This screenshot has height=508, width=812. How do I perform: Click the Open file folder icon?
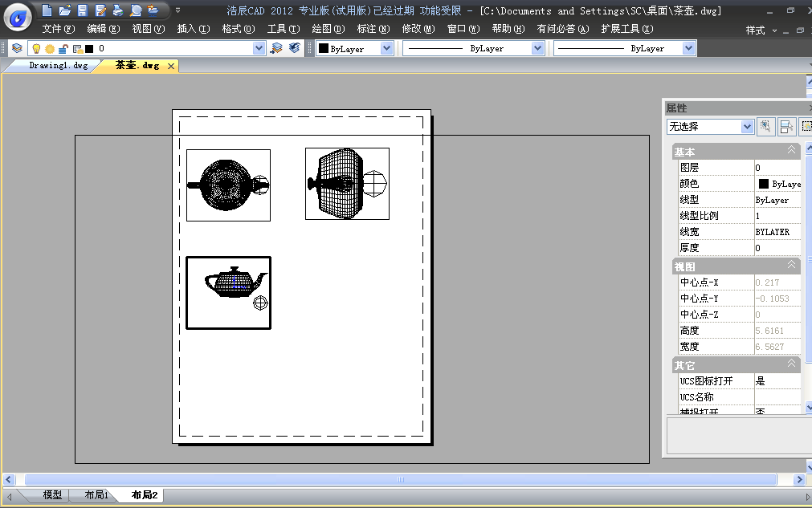(x=64, y=10)
